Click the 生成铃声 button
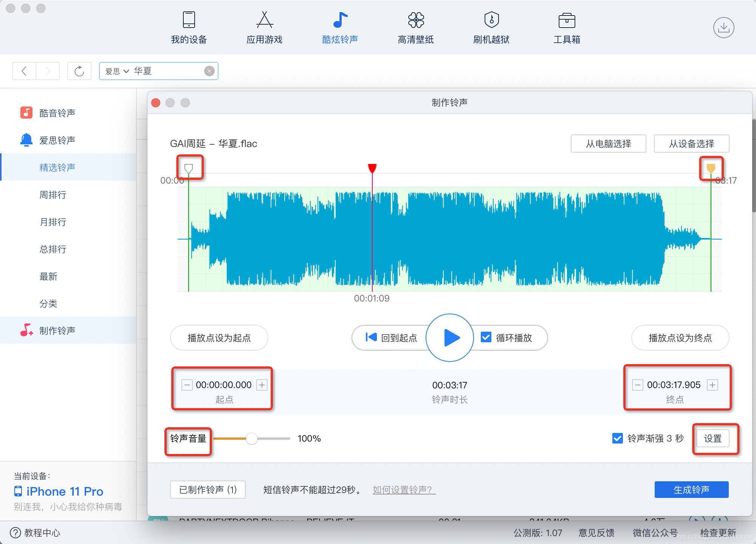The width and height of the screenshot is (756, 544). (691, 490)
